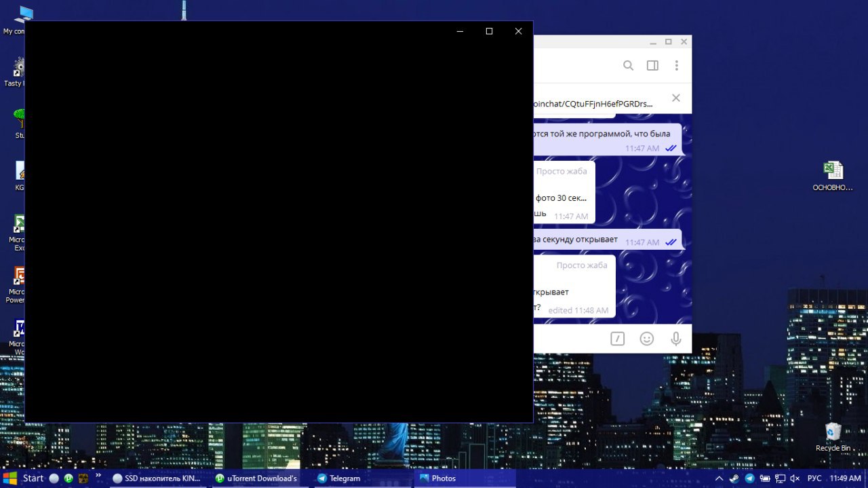Open Telegram's three-dot more menu
The width and height of the screenshot is (868, 488).
676,66
